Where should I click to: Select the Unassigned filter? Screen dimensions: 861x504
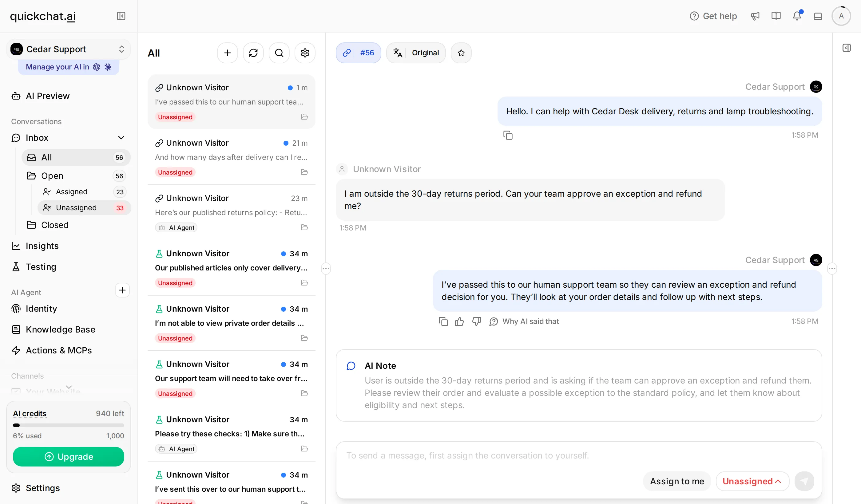(x=84, y=208)
